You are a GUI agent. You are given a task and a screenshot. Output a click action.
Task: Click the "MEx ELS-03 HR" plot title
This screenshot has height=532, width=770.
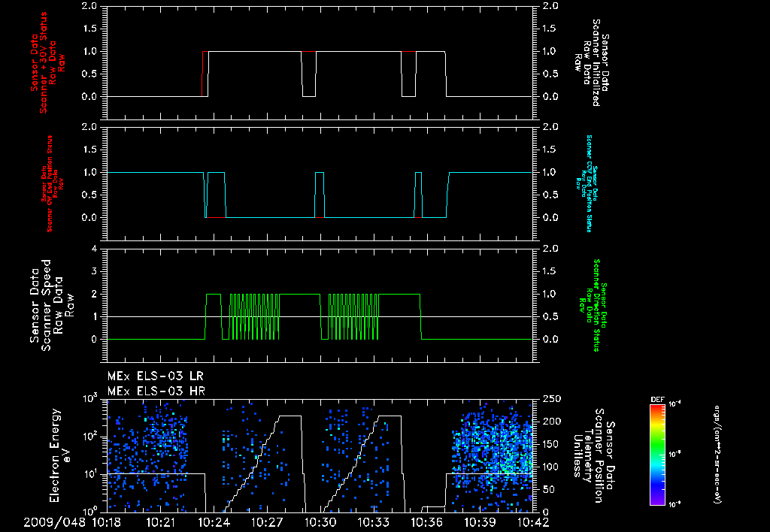(x=156, y=391)
